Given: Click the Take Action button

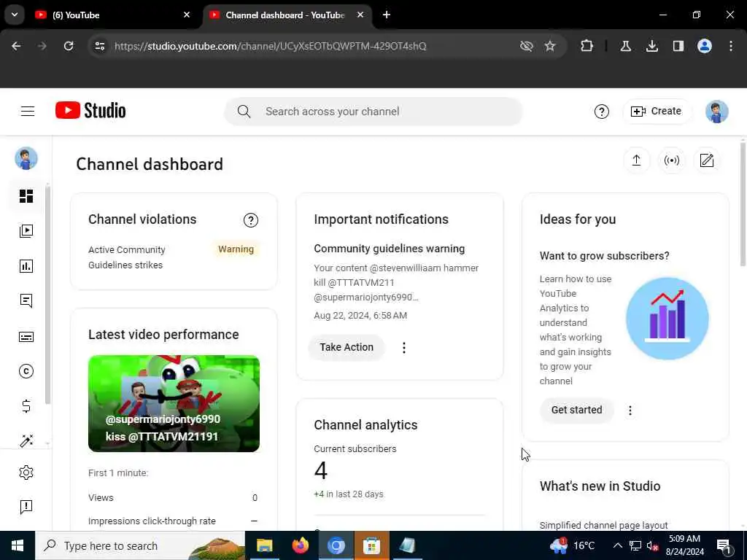Looking at the screenshot, I should pos(347,348).
